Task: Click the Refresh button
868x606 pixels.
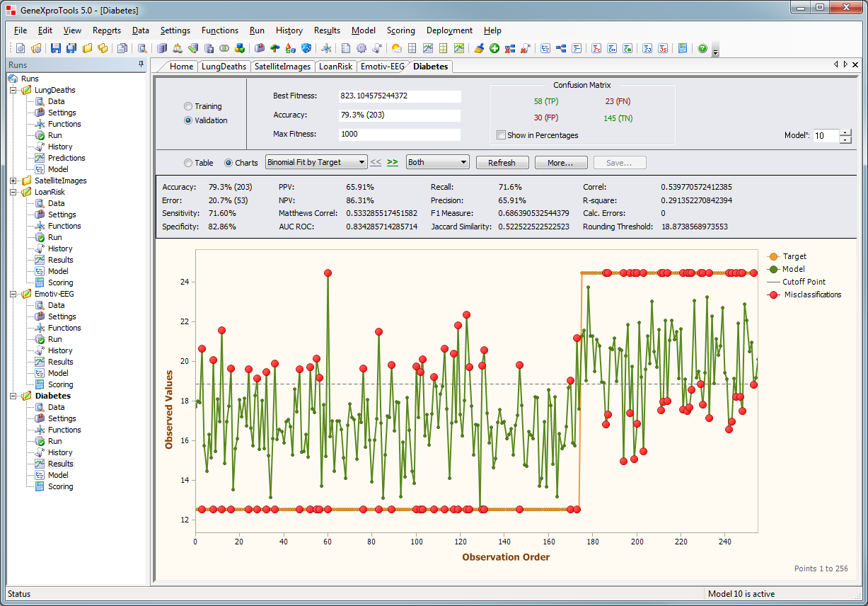Action: (502, 162)
